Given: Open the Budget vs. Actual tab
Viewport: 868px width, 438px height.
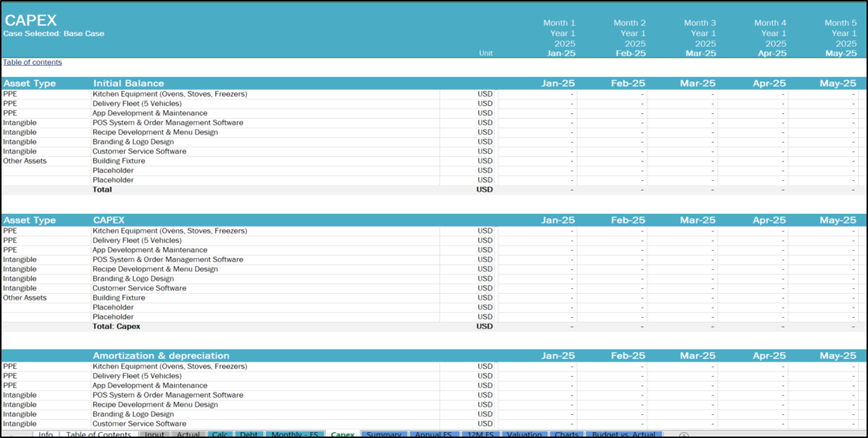Looking at the screenshot, I should tap(624, 434).
